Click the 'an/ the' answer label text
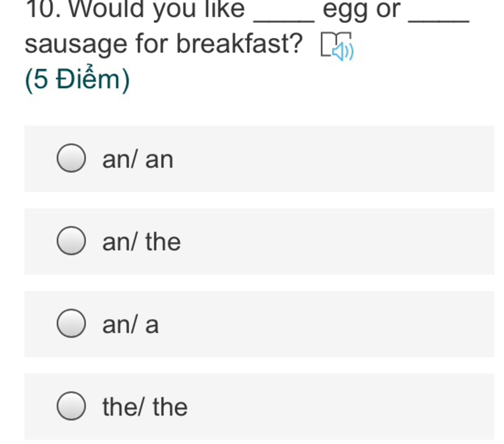 coord(141,242)
